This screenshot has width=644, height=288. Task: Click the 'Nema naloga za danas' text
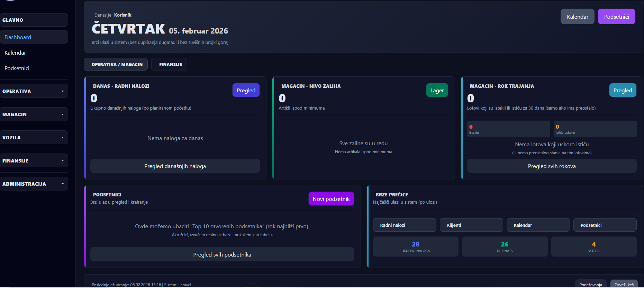pyautogui.click(x=175, y=138)
